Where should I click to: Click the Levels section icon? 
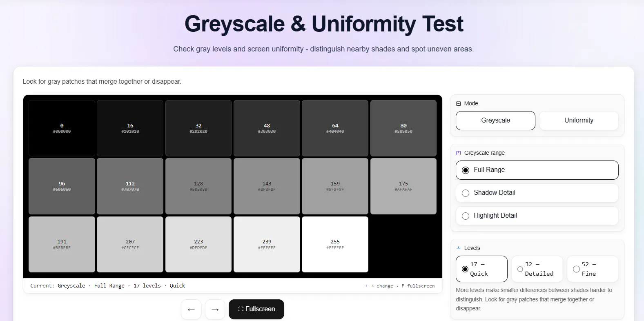[x=458, y=248]
